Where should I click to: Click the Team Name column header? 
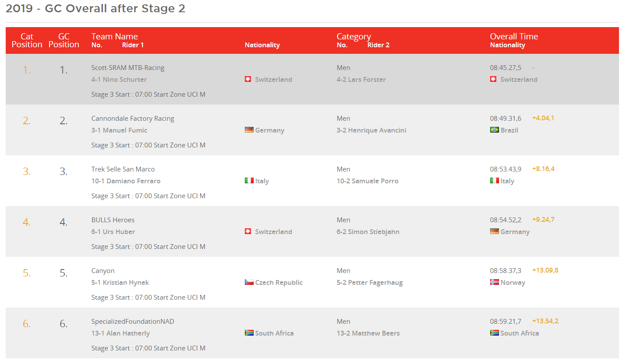tap(114, 37)
